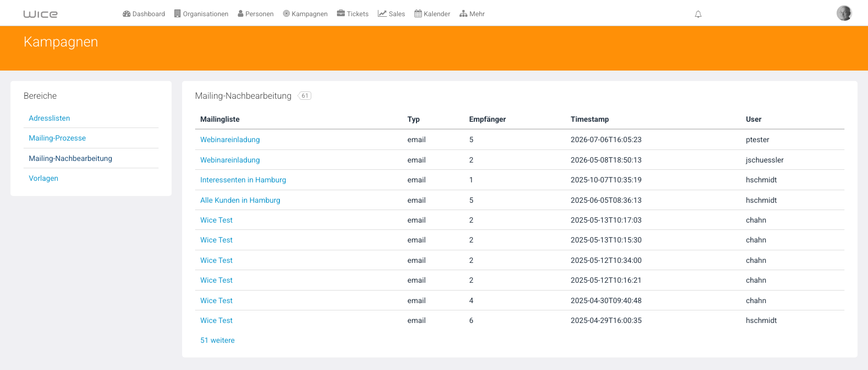Open Organisationen from the top navigation

click(x=201, y=14)
